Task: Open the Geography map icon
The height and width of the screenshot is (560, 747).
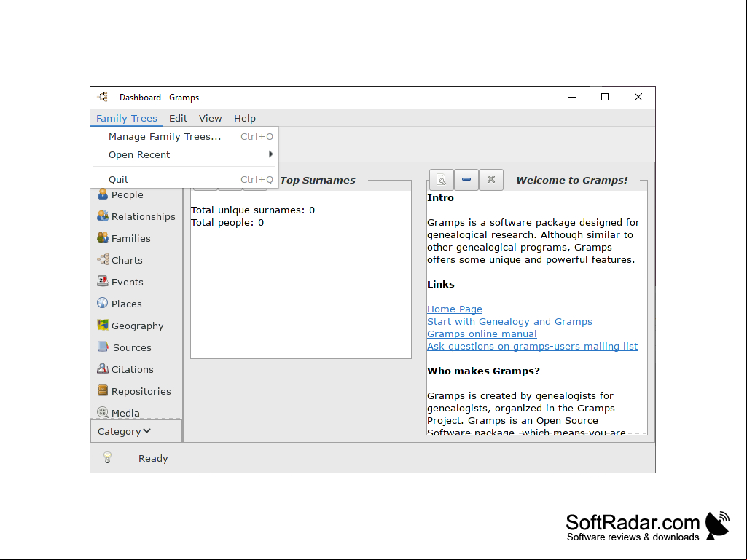Action: tap(103, 326)
